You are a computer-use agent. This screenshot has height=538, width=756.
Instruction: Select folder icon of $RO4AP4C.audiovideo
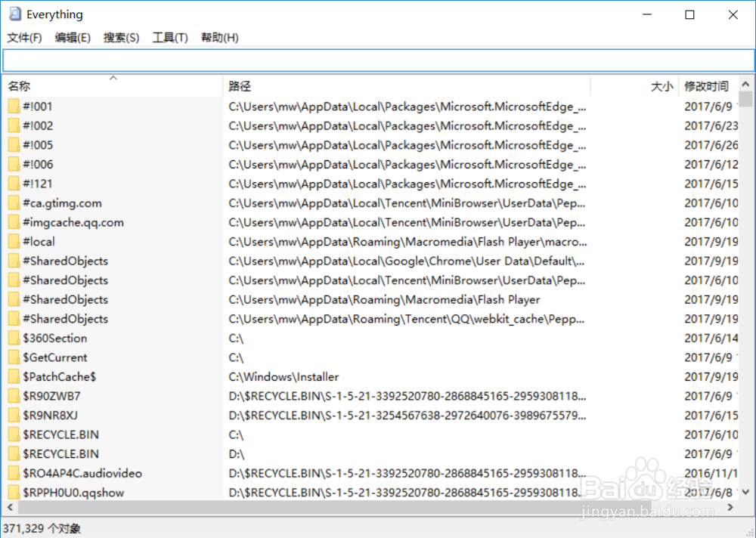pyautogui.click(x=14, y=473)
